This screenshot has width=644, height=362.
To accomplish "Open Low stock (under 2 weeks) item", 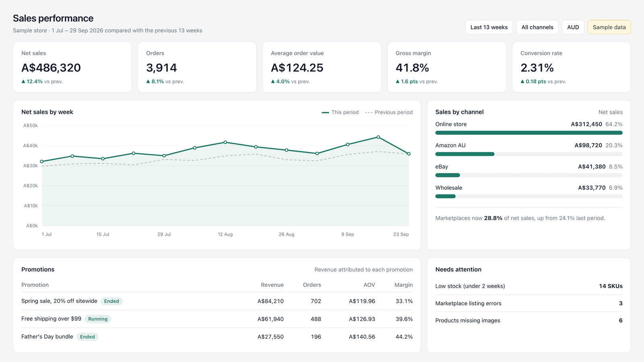I will (x=529, y=286).
